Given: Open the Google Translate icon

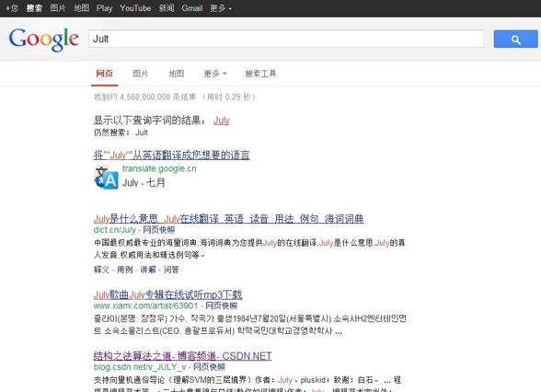Looking at the screenshot, I should 107,178.
